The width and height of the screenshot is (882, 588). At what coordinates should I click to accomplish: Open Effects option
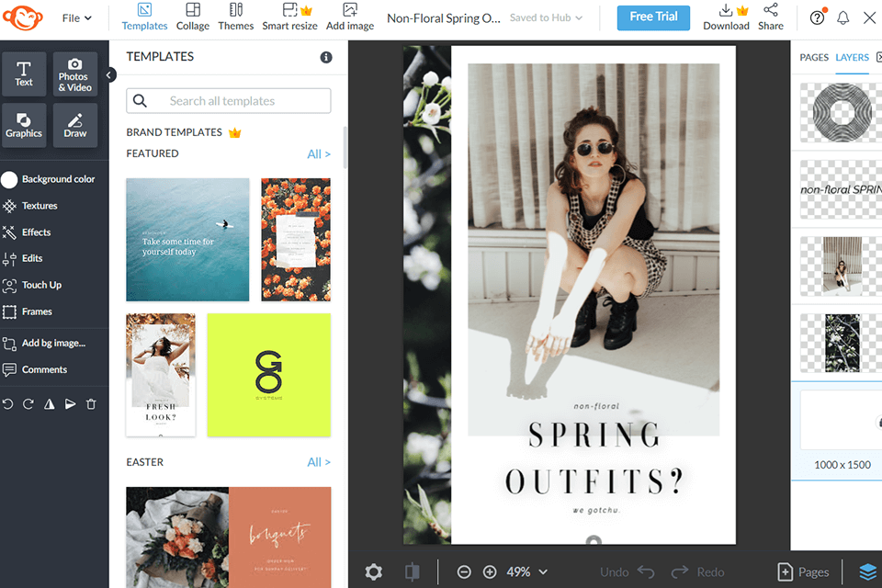(27, 232)
